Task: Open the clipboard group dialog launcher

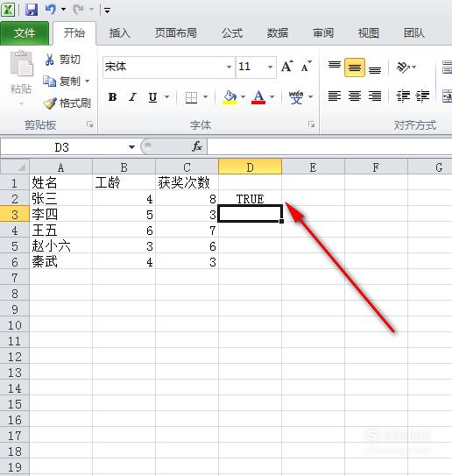Action: (x=90, y=124)
